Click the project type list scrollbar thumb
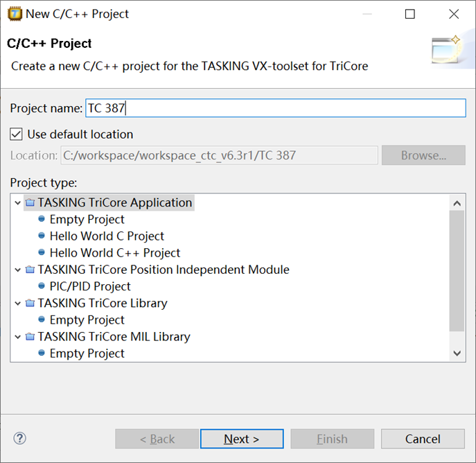The height and width of the screenshot is (463, 476). click(x=457, y=270)
